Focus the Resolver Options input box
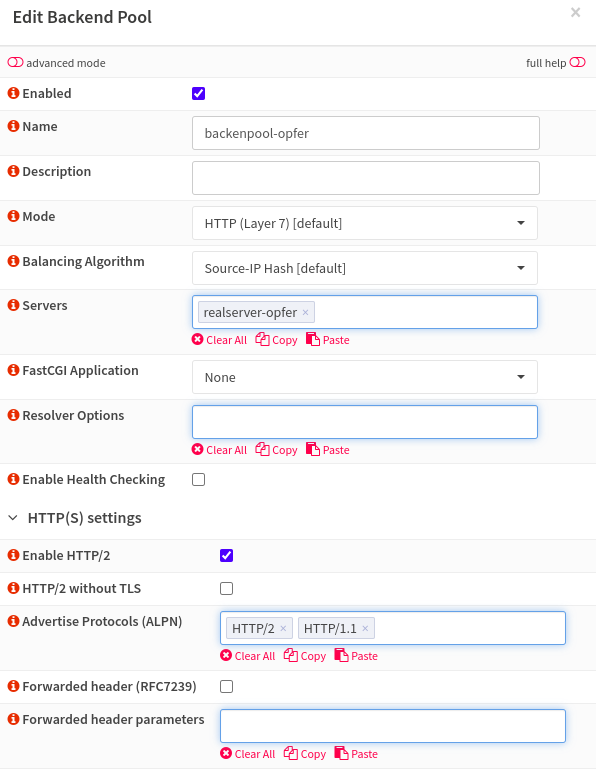Viewport: 596px width, 770px height. click(365, 422)
